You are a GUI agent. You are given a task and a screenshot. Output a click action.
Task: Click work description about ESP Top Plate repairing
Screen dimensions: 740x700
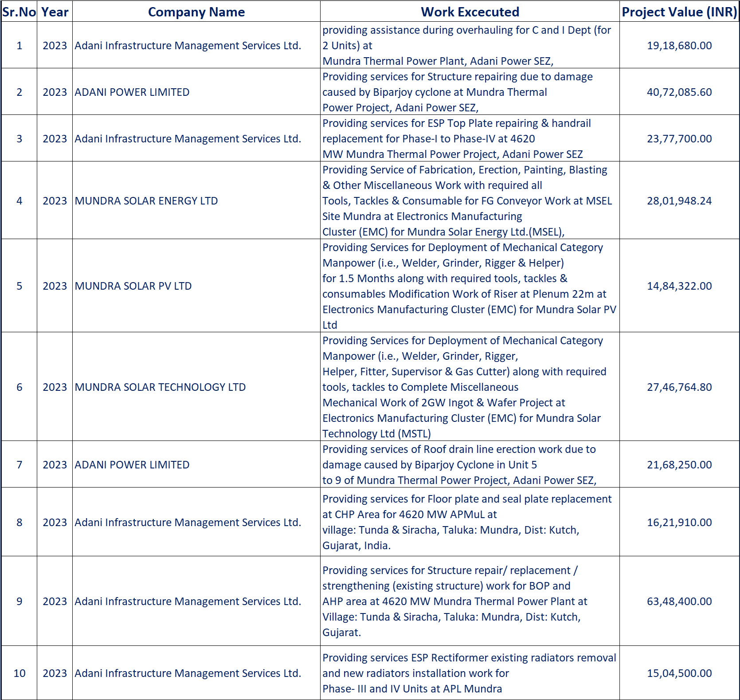click(470, 138)
